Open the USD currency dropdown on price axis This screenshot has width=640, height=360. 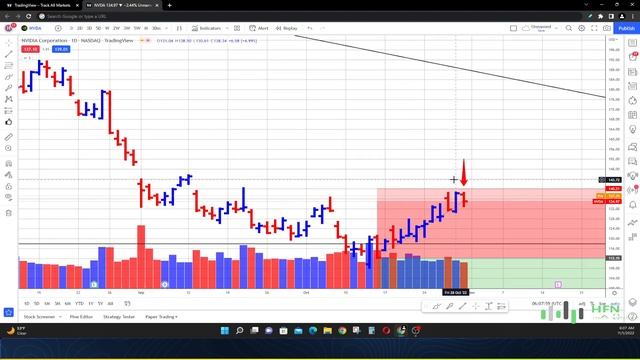[613, 40]
